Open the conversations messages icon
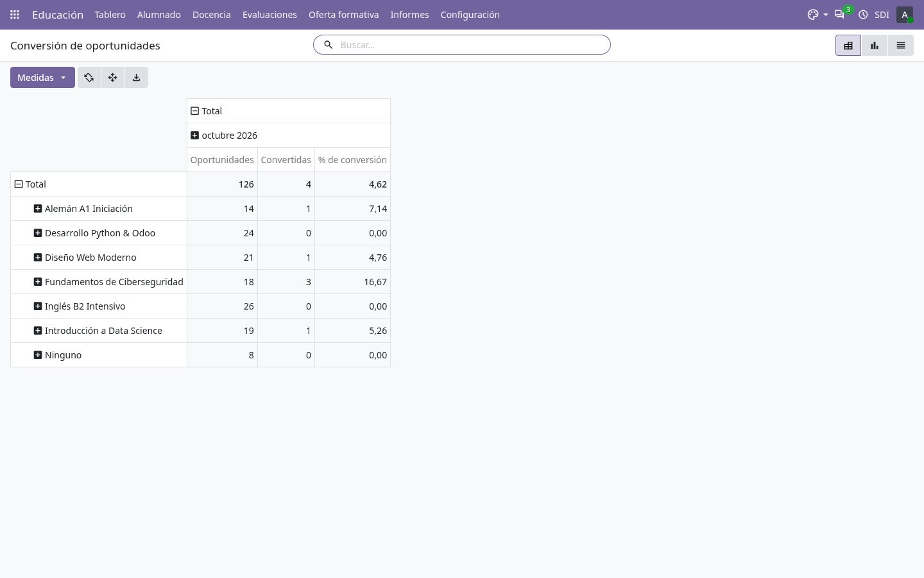 tap(839, 14)
